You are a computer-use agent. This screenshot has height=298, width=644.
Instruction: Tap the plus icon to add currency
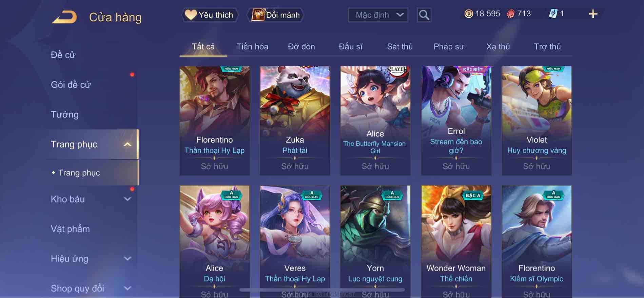[593, 14]
